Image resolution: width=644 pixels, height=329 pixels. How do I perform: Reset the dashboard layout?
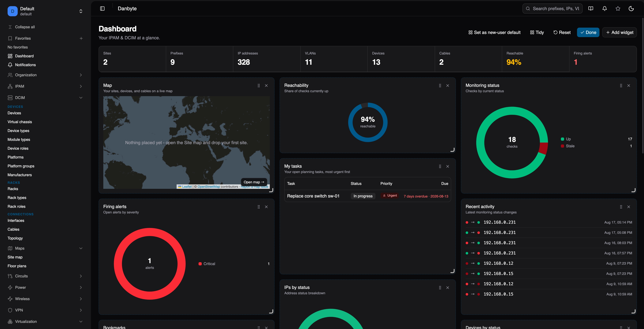coord(562,33)
